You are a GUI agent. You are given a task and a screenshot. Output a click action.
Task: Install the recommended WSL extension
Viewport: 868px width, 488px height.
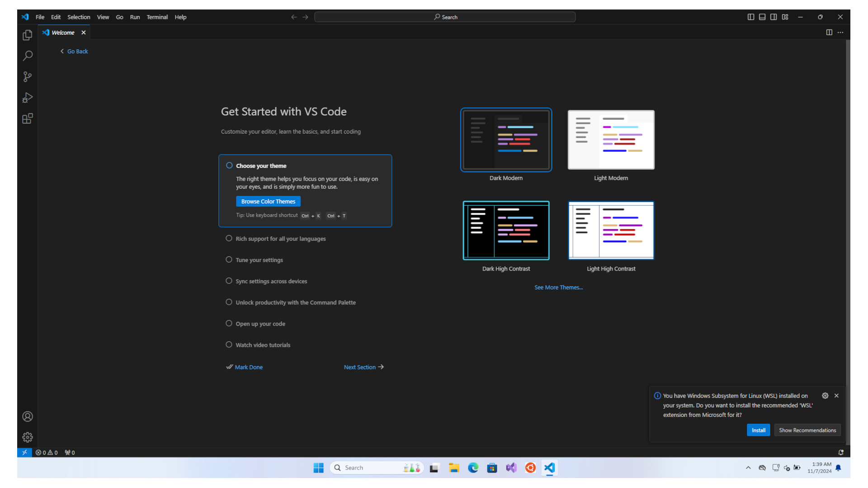[x=758, y=430]
